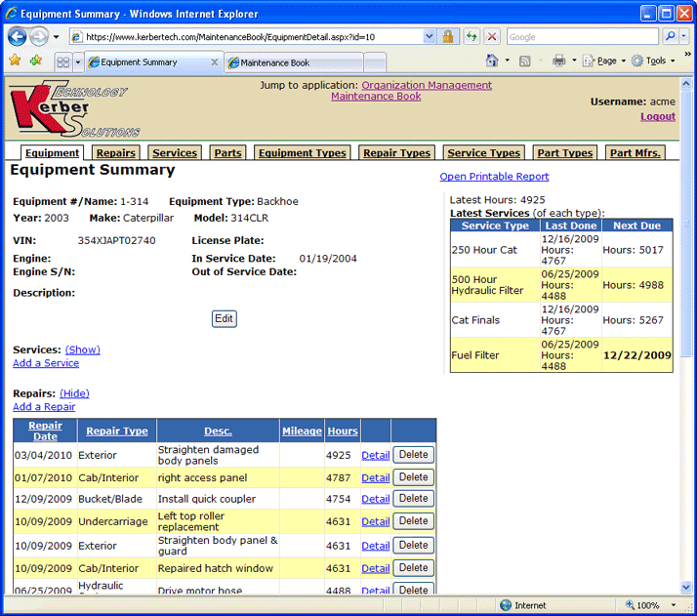
Task: Follow the Organization Management link
Action: pos(427,85)
